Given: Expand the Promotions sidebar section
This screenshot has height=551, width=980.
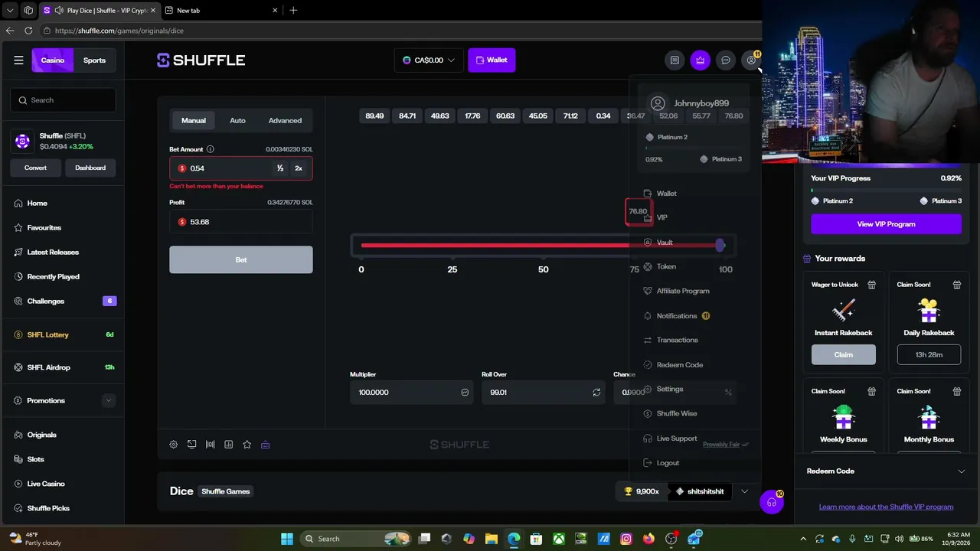Looking at the screenshot, I should point(109,401).
